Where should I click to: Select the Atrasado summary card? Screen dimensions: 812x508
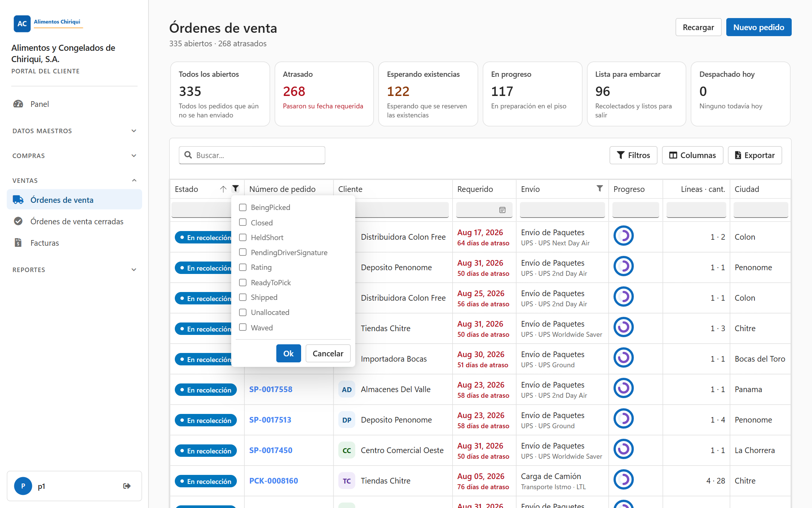tap(324, 94)
